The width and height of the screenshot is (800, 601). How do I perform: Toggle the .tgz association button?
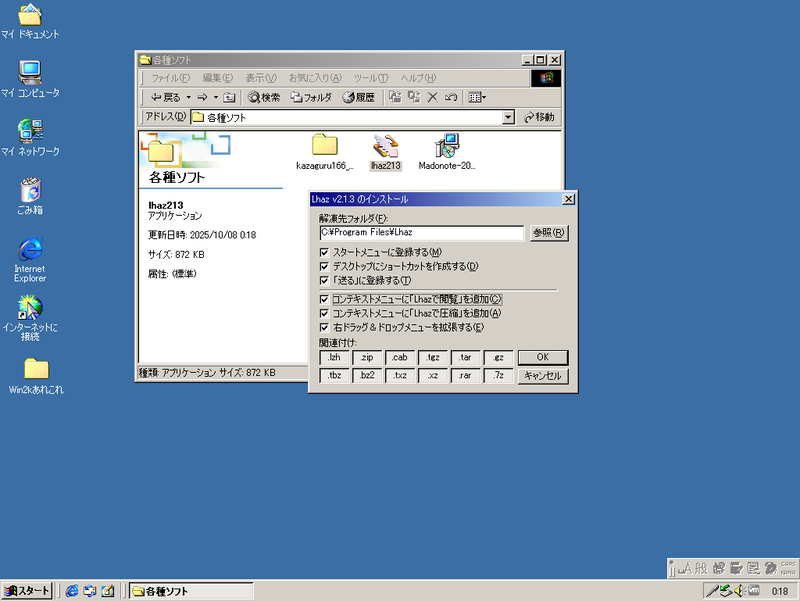pyautogui.click(x=433, y=358)
